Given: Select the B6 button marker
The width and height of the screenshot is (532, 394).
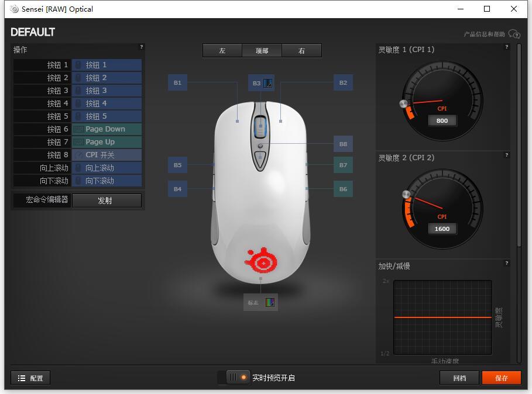Looking at the screenshot, I should [x=343, y=189].
